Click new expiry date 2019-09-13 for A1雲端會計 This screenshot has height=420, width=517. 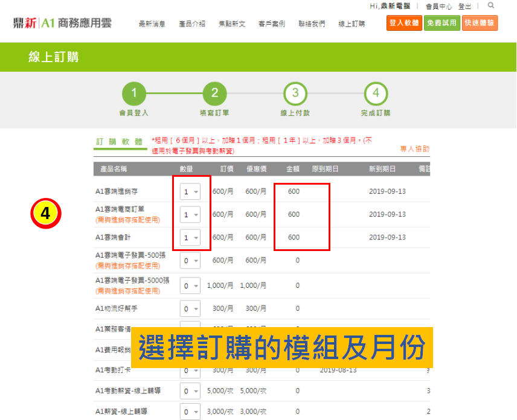coord(387,237)
